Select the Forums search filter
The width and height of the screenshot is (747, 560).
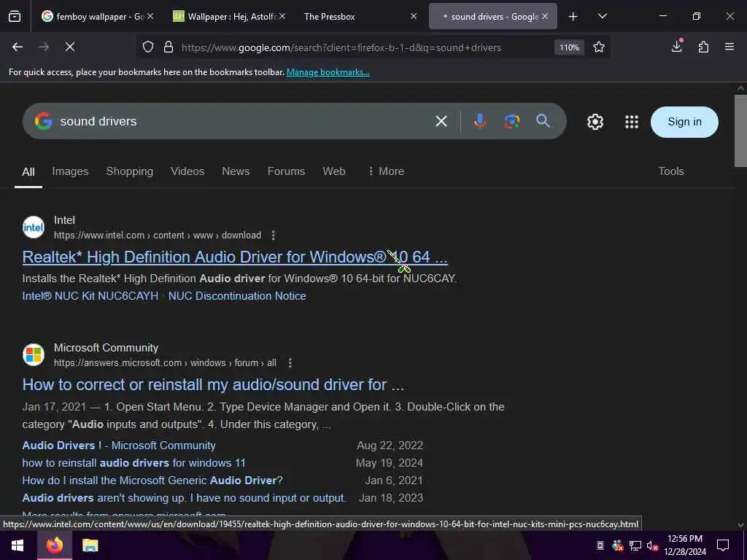(286, 171)
